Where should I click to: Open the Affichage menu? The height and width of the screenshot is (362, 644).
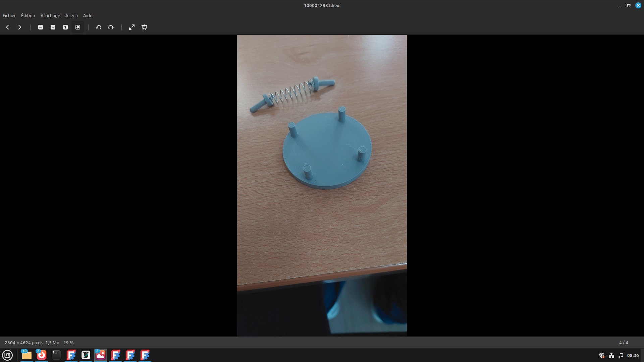50,15
